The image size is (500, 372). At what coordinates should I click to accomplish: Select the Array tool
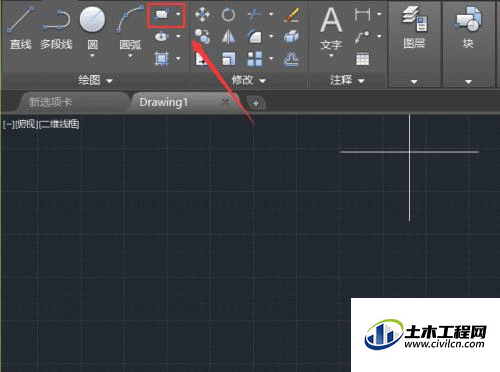coord(255,59)
